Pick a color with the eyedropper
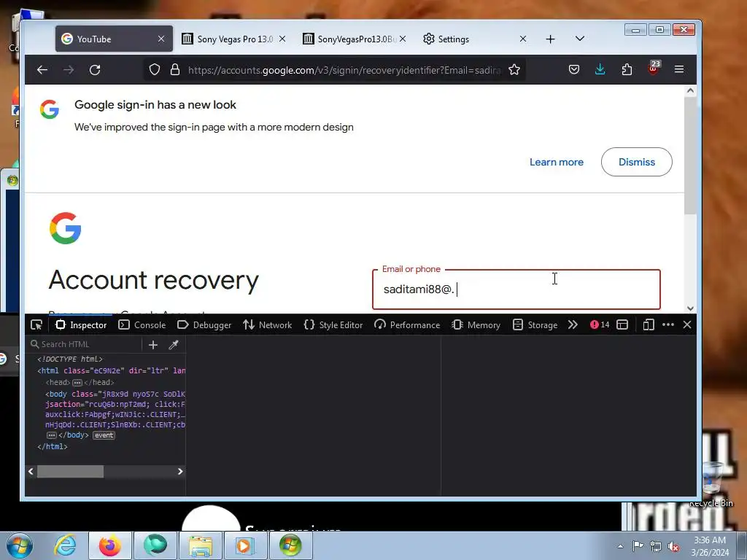This screenshot has height=560, width=747. click(x=174, y=345)
